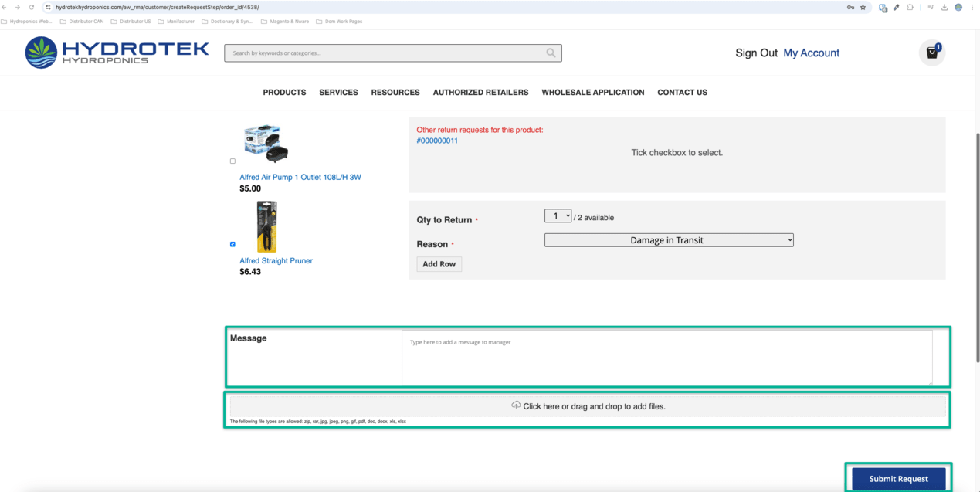The width and height of the screenshot is (980, 492).
Task: Open the Chrome profile avatar
Action: coord(958,7)
